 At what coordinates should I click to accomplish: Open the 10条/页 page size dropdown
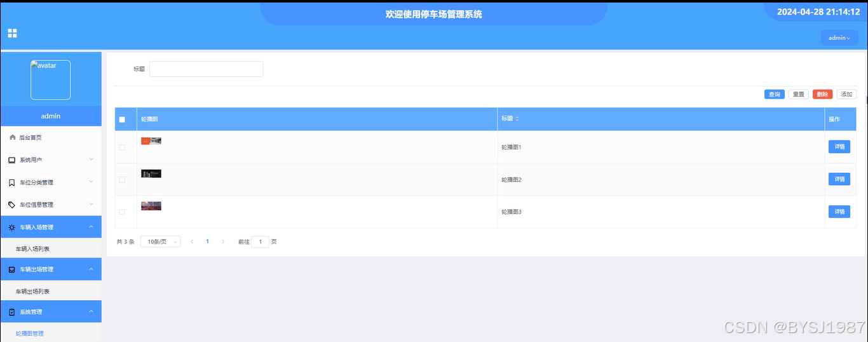(161, 242)
